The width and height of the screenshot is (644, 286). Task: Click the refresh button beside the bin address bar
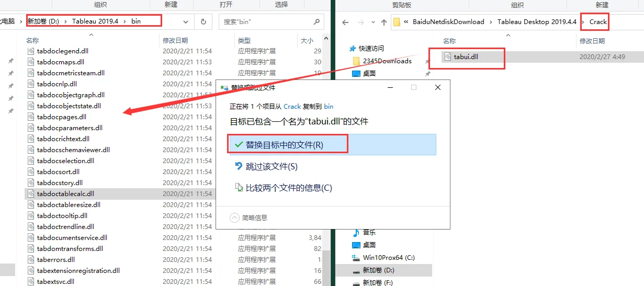click(203, 22)
